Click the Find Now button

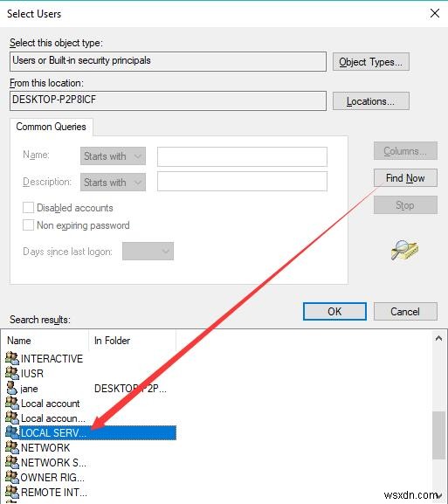(x=405, y=177)
